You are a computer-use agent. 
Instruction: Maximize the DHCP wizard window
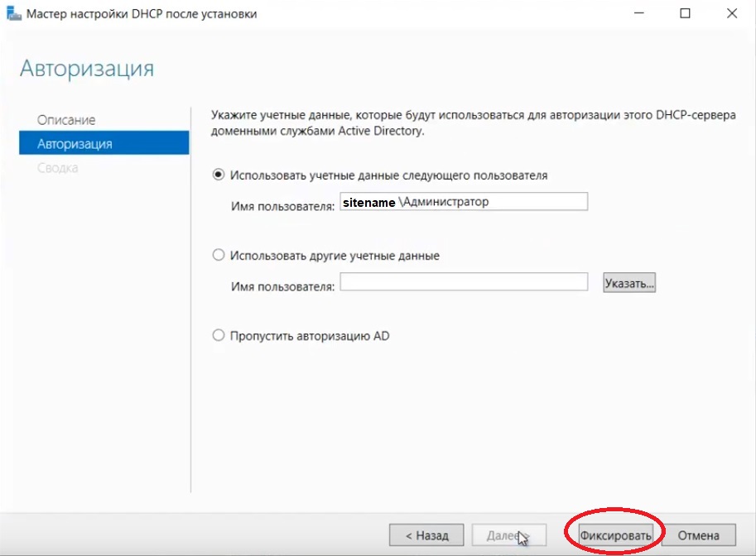(685, 14)
